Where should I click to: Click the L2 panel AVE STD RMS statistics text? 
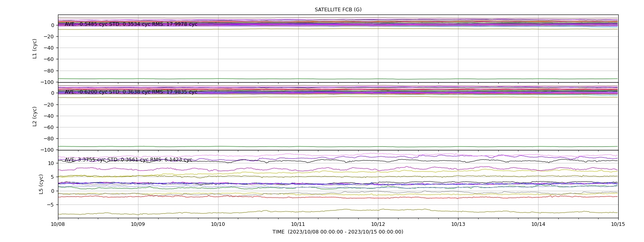[x=131, y=92]
